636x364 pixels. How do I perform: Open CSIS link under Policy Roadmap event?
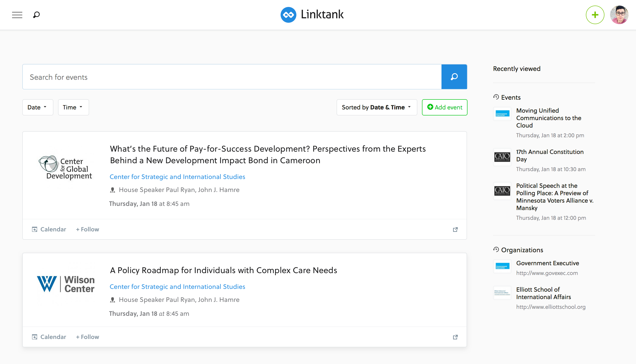pos(178,287)
